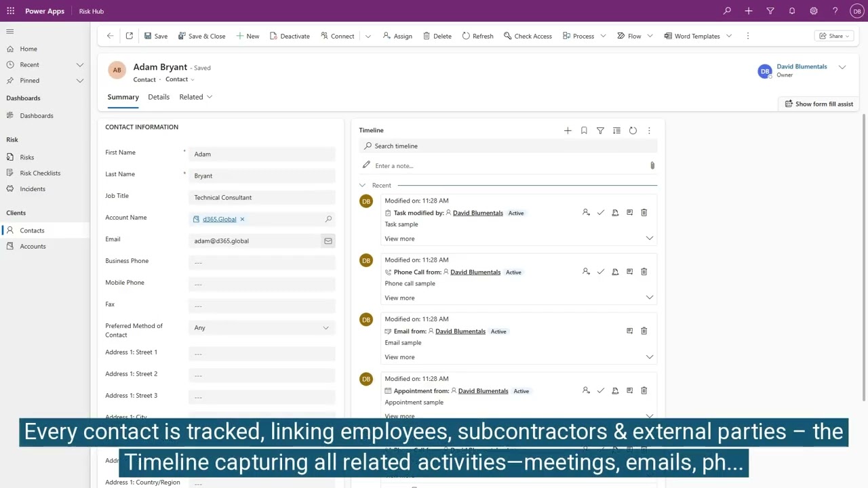The width and height of the screenshot is (868, 488).
Task: Click the Search timeline field
Action: coord(509,146)
